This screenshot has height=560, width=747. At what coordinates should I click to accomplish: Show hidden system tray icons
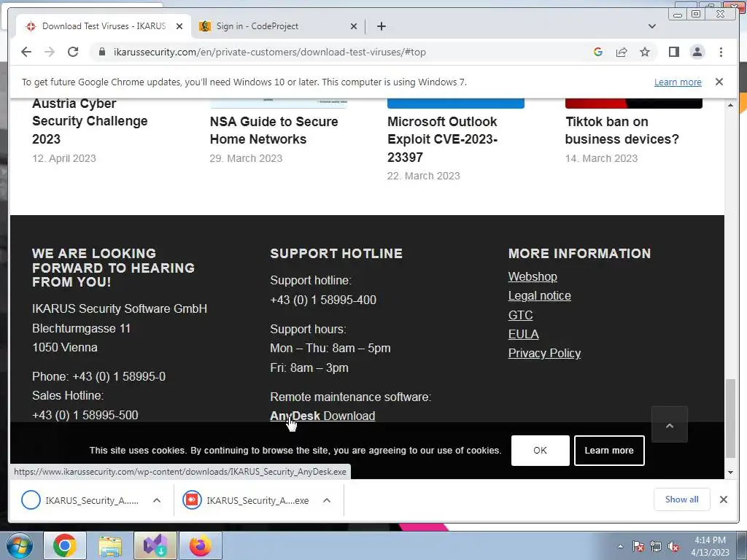[x=620, y=546]
